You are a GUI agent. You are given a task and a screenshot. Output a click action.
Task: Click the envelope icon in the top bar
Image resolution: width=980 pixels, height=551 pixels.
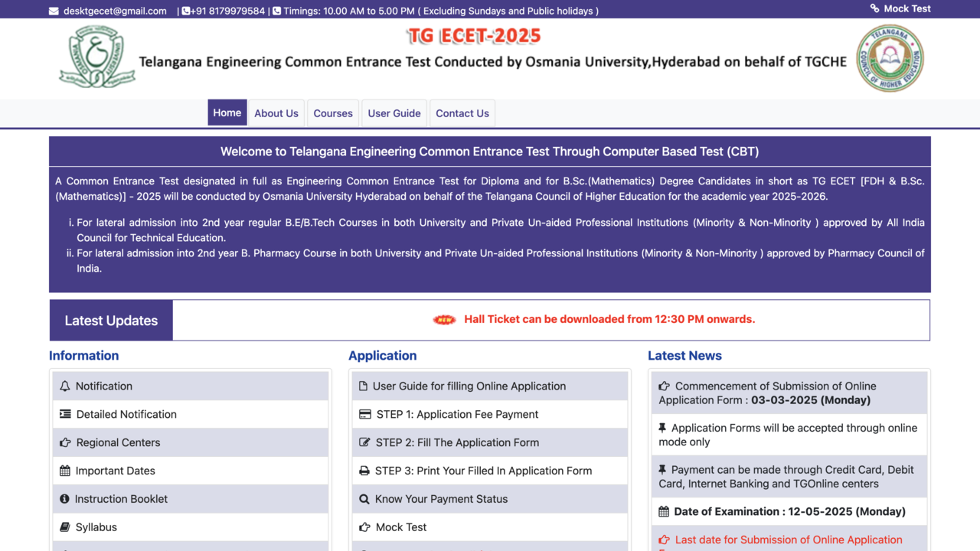[x=54, y=11]
